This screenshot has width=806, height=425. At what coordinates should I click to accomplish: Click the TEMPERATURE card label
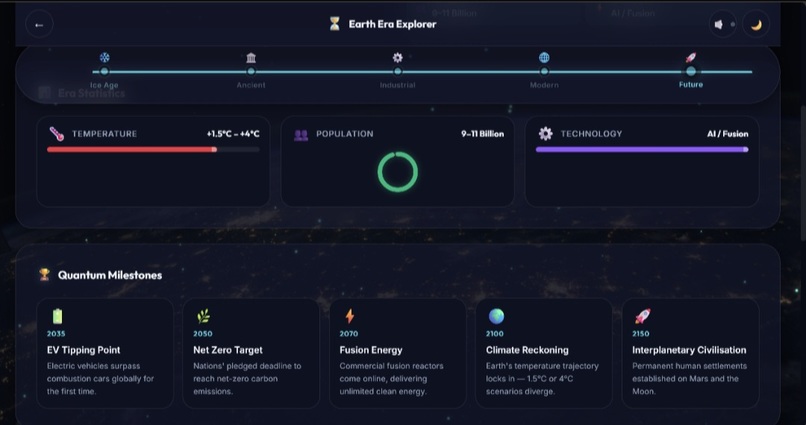pyautogui.click(x=104, y=134)
